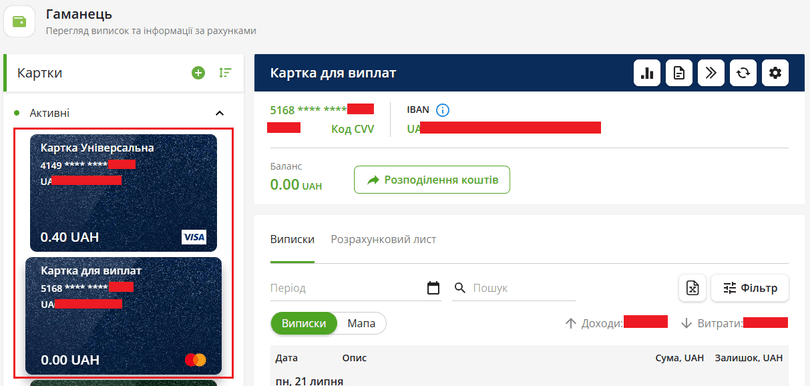This screenshot has height=386, width=810.
Task: Select the Картка Універсальна card
Action: 123,193
